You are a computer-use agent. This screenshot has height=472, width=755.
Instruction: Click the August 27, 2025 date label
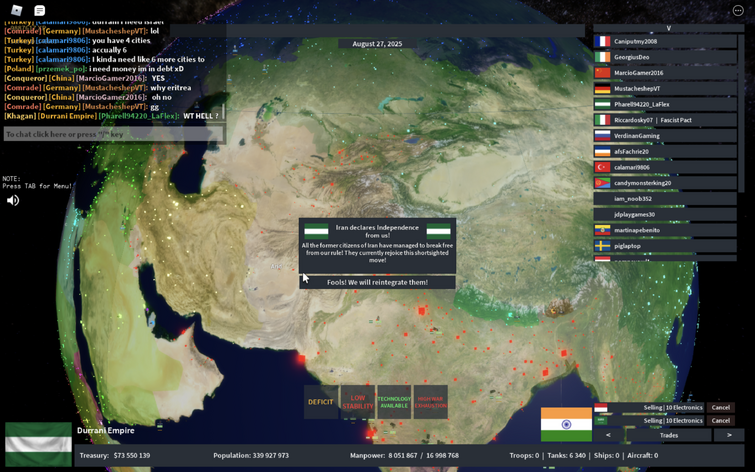(377, 44)
